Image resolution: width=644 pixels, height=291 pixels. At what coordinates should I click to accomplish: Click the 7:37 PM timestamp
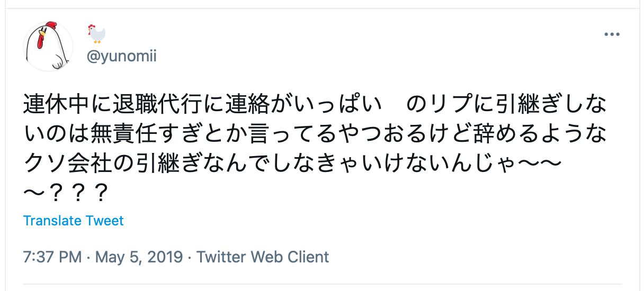coord(52,257)
